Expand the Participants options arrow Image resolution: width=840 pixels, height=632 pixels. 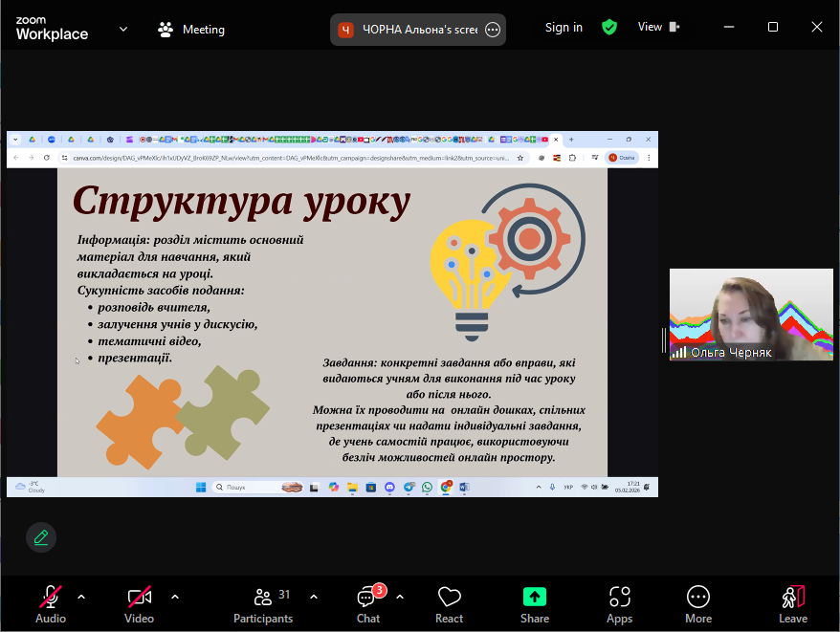click(x=314, y=597)
